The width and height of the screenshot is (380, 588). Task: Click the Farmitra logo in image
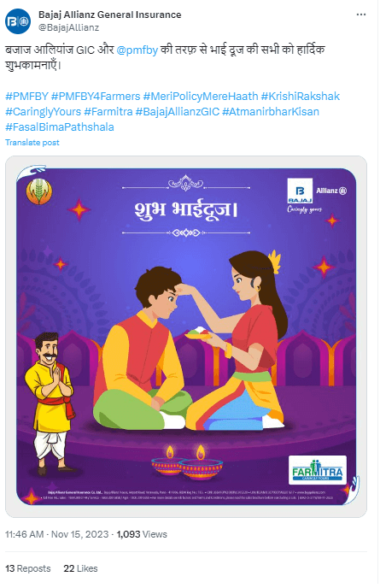(318, 469)
